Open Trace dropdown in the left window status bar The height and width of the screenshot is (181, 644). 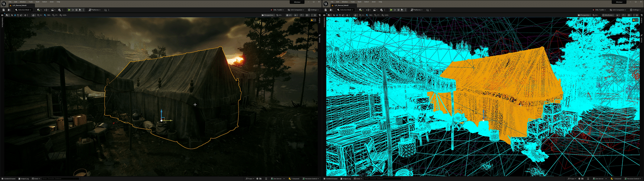click(250, 179)
